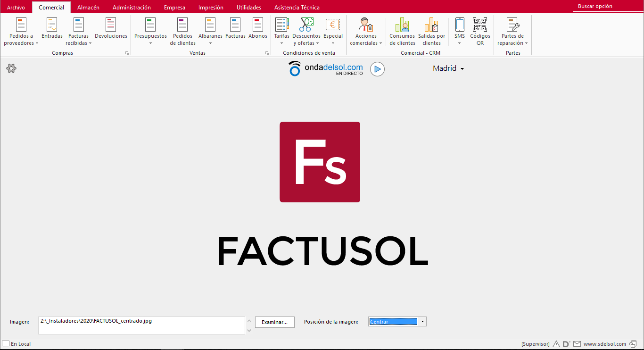
Task: Switch to the Administración tab
Action: pyautogui.click(x=132, y=8)
